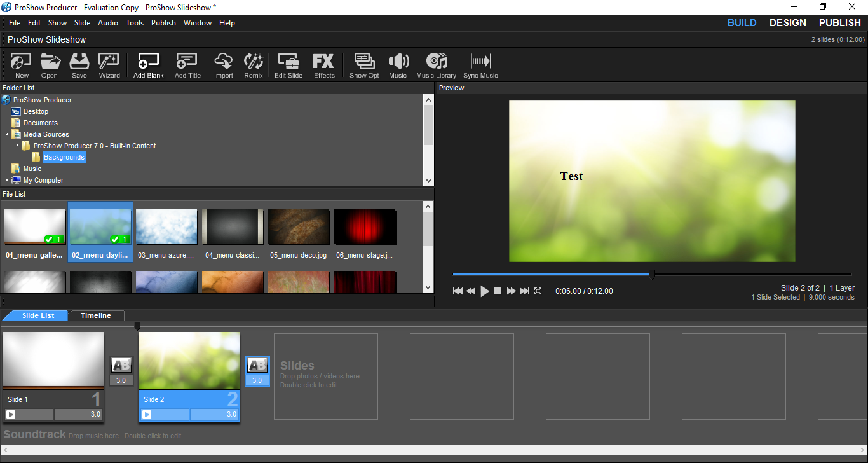Open the Help menu

point(227,23)
